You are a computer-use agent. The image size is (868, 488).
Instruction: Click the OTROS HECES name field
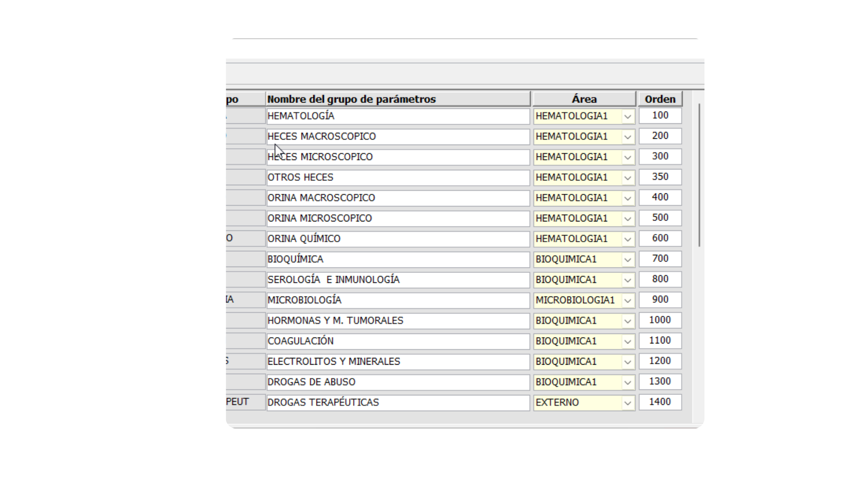point(398,177)
